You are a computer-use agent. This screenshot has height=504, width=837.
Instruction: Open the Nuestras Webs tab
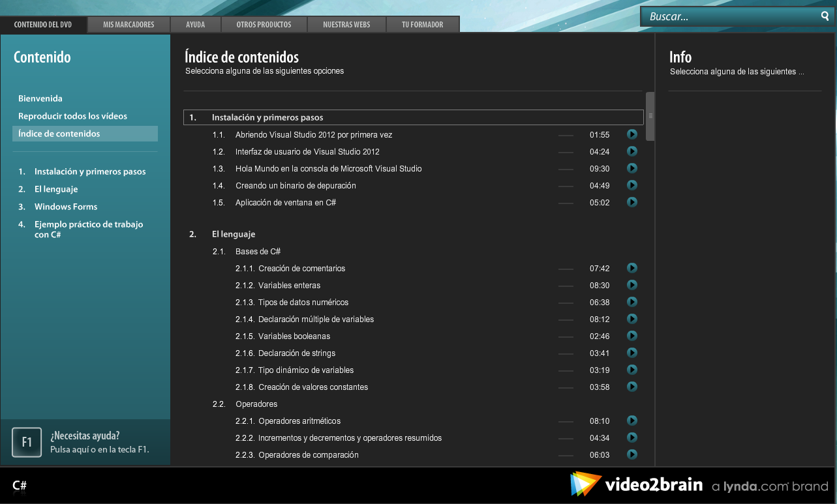346,24
